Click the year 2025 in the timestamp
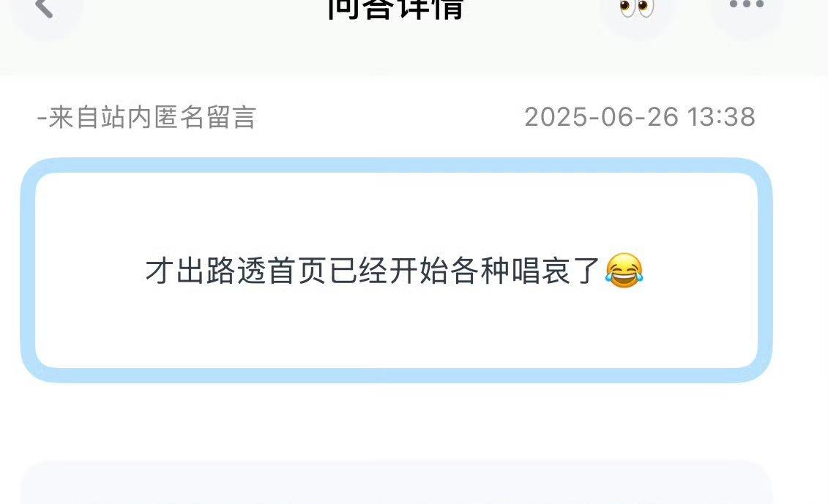The width and height of the screenshot is (828, 504). pos(555,116)
